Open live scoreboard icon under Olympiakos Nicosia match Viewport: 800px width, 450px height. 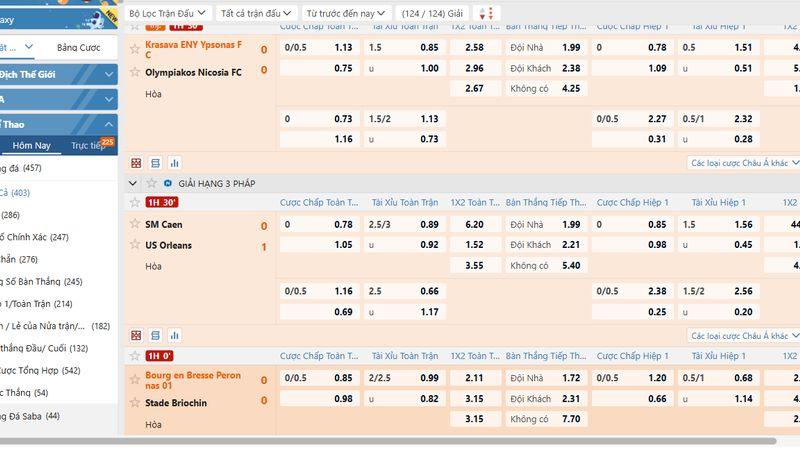pos(136,163)
